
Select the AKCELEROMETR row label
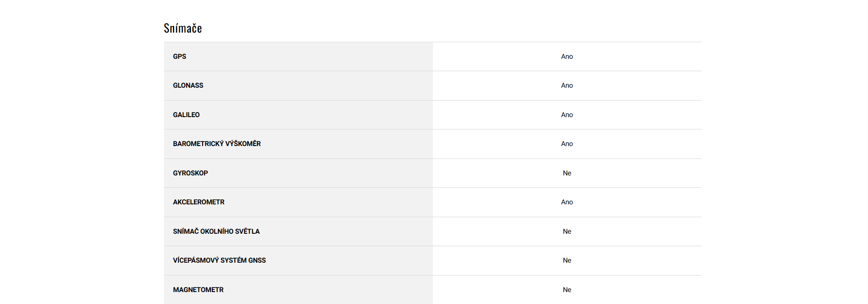pos(199,202)
